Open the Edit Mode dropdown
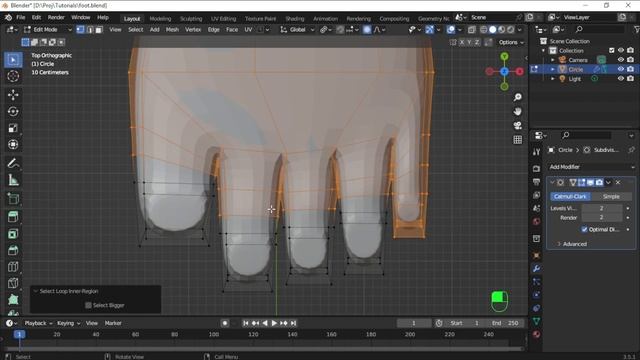This screenshot has width=640, height=360. (47, 29)
